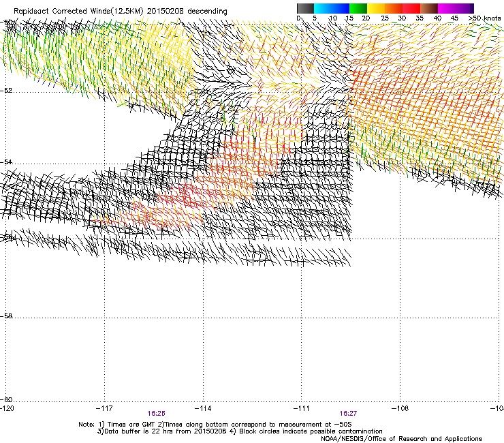Click the orange 25-30 knots legend swatch

click(x=394, y=8)
